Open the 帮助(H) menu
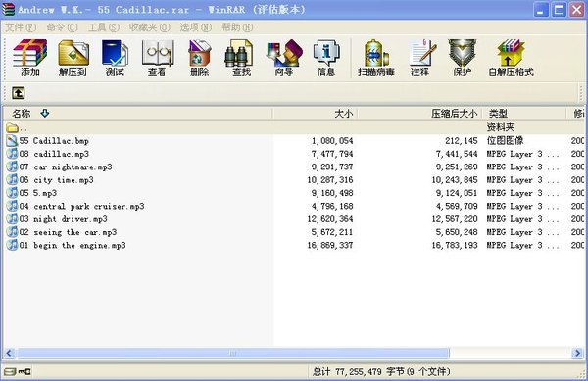This screenshot has width=588, height=381. click(x=237, y=27)
